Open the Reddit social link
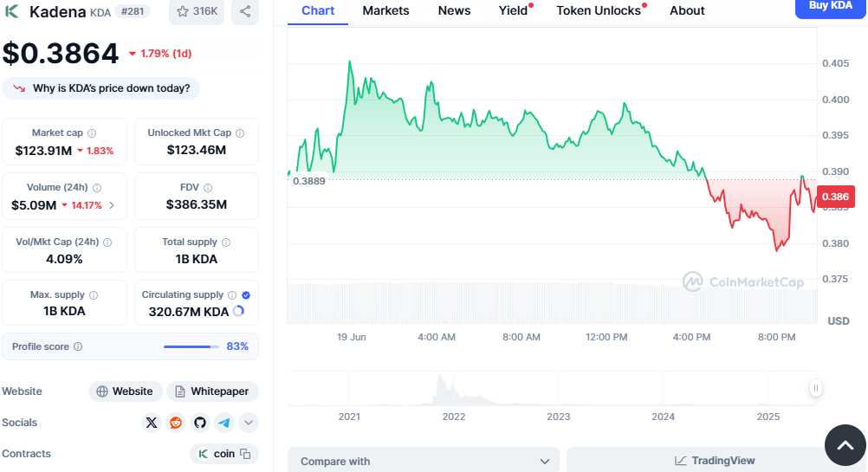This screenshot has width=868, height=472. click(x=176, y=423)
